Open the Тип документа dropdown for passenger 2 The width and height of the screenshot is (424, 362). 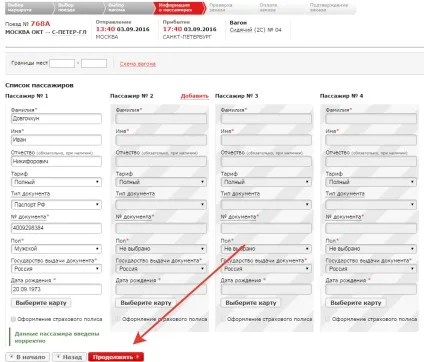tap(161, 204)
